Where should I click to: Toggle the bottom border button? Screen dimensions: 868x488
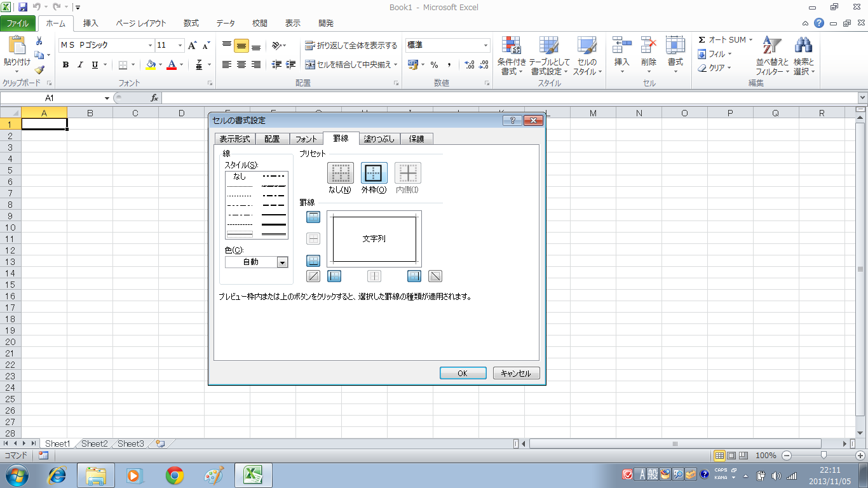(313, 261)
